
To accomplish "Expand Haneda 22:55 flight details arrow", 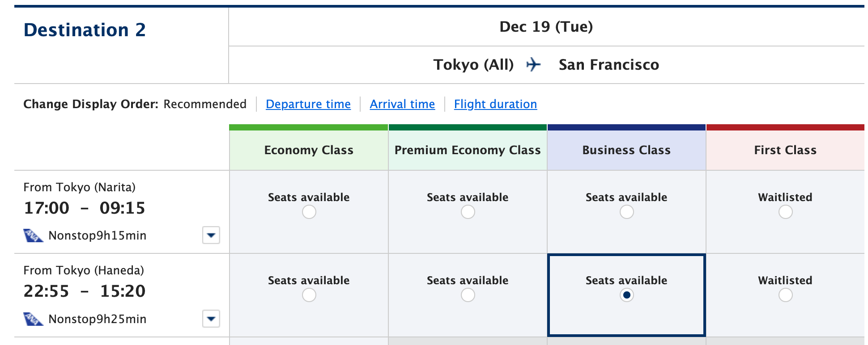I will coord(211,319).
